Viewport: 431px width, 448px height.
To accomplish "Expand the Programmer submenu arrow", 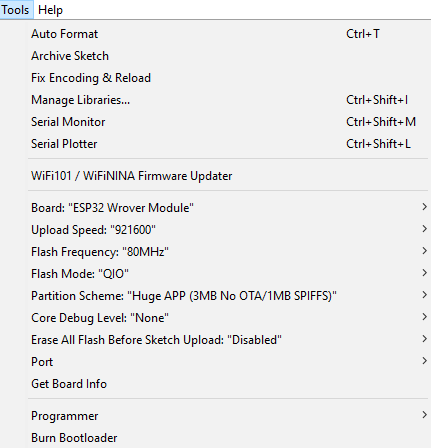I will point(424,415).
